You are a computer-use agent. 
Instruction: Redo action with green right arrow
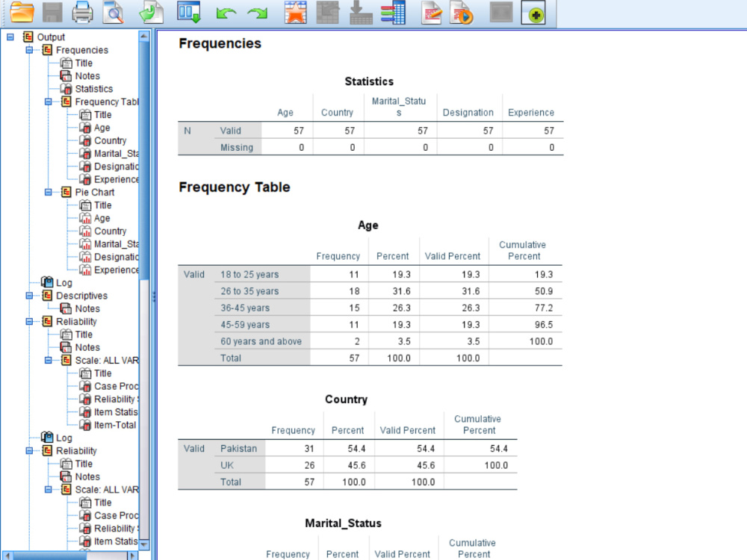click(257, 13)
